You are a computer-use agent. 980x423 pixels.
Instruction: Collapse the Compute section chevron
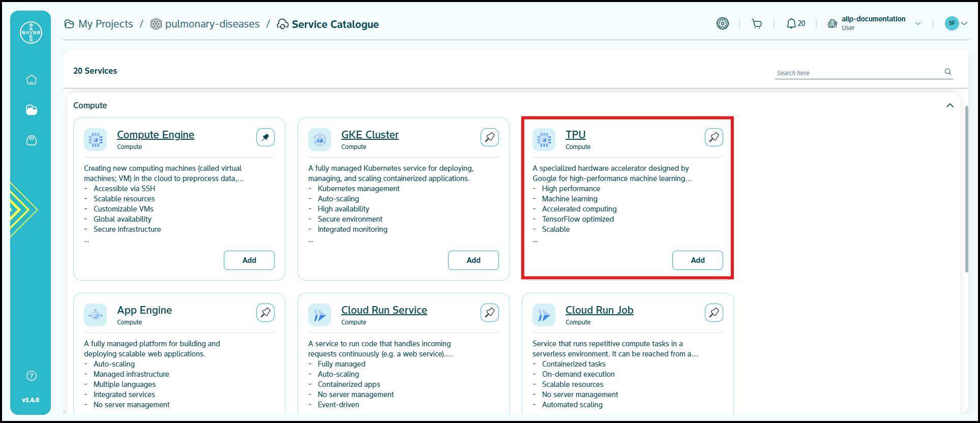pyautogui.click(x=949, y=106)
